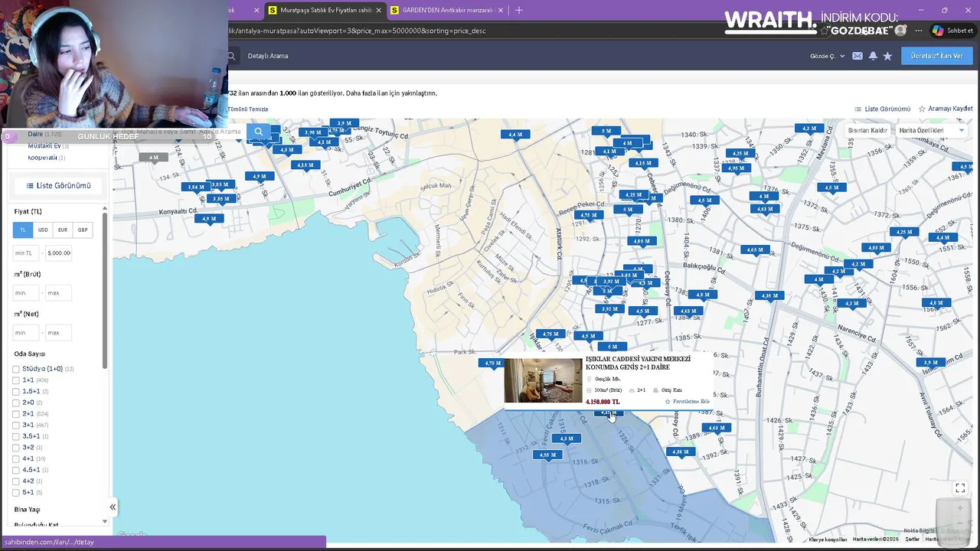Open the browser three-dots settings menu
Image resolution: width=980 pixels, height=551 pixels.
point(919,31)
